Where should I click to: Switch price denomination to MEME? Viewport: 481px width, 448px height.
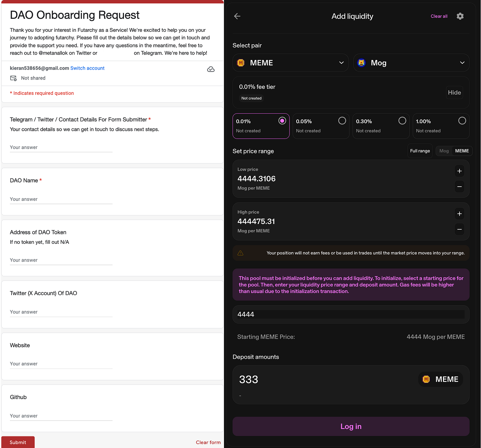pos(462,151)
